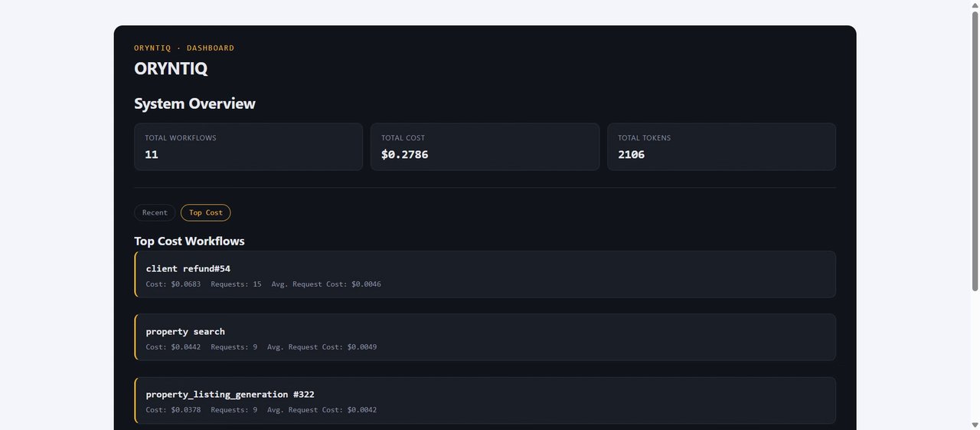Open the property search workflow card
Image resolution: width=980 pixels, height=430 pixels.
pyautogui.click(x=485, y=337)
